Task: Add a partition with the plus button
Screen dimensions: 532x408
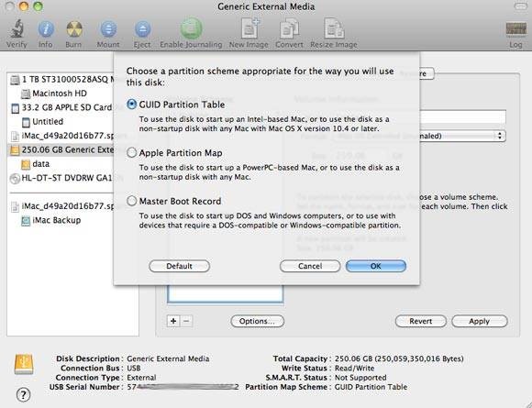Action: pos(173,321)
